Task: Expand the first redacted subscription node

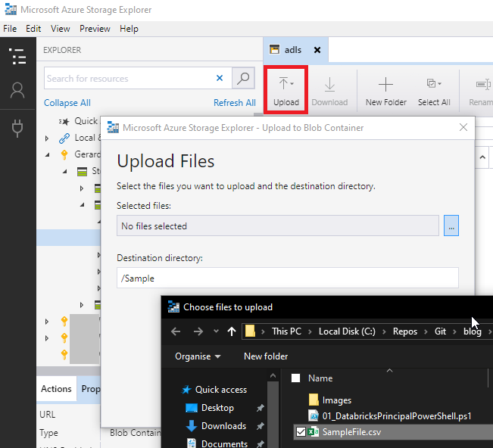Action: click(x=46, y=322)
